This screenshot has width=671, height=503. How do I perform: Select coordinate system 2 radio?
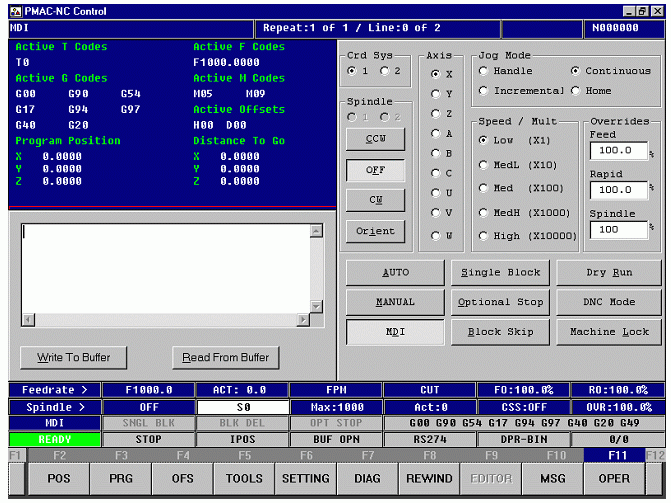tap(384, 71)
